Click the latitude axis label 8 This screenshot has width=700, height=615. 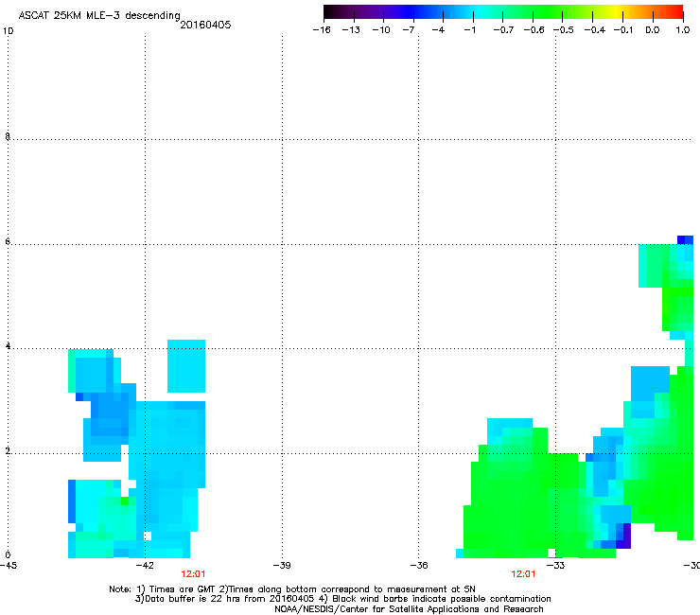tap(8, 136)
